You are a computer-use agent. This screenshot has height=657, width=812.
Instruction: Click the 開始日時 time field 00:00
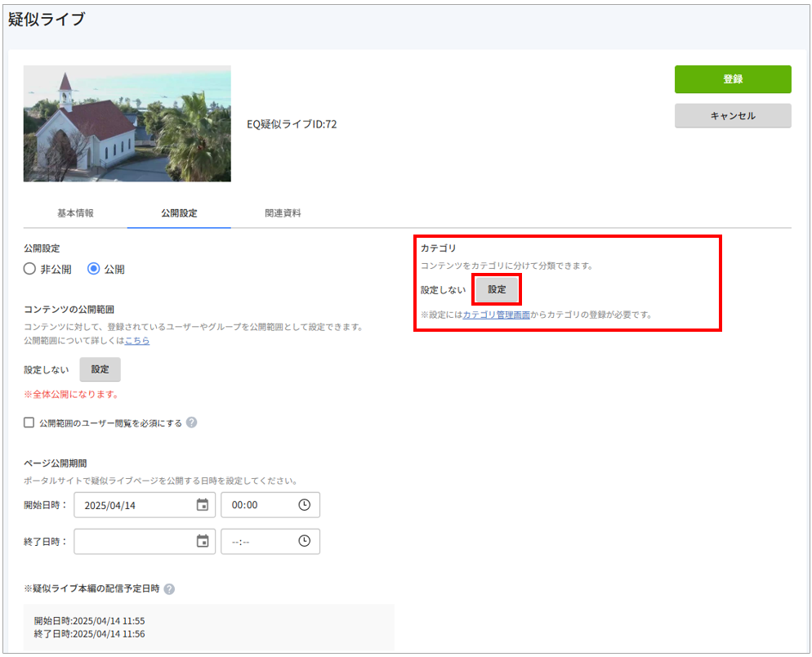click(x=270, y=505)
